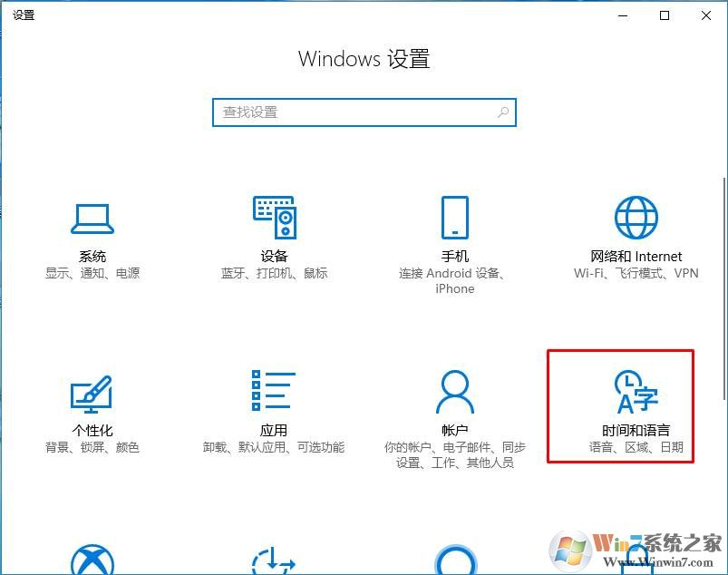Viewport: 728px width, 575px height.
Task: Click the search magnifier icon
Action: [x=503, y=112]
